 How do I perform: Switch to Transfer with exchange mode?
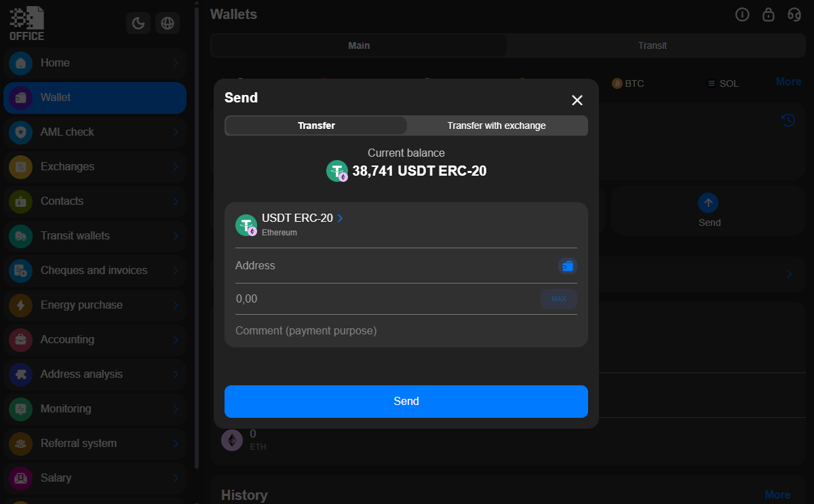click(497, 125)
